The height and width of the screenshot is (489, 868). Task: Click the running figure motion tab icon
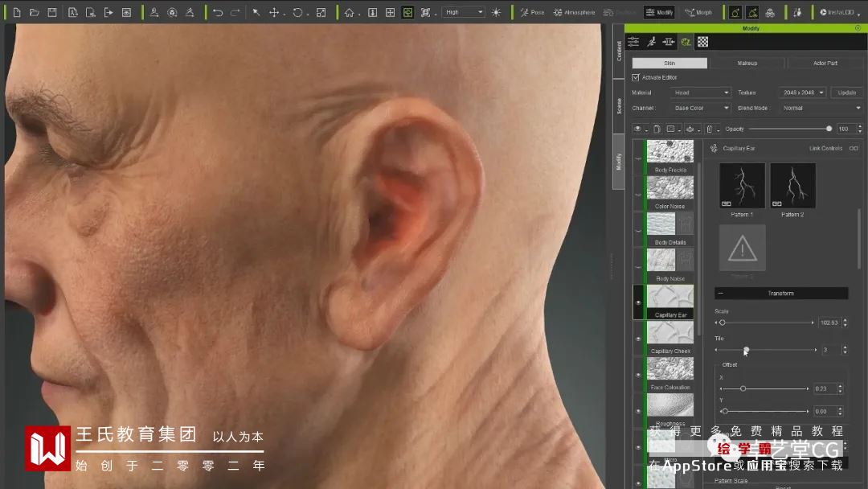tap(651, 42)
